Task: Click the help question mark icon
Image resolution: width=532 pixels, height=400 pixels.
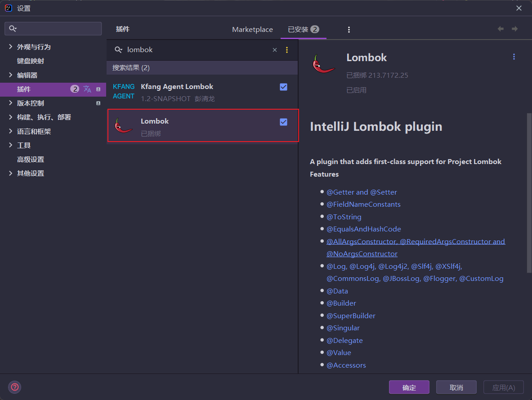Action: (x=14, y=387)
